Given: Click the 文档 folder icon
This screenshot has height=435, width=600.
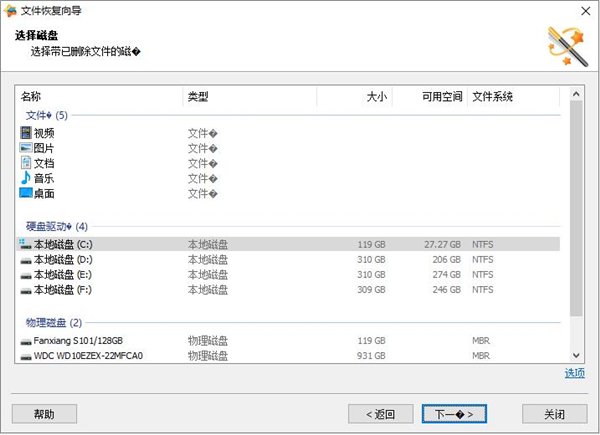Looking at the screenshot, I should (x=26, y=163).
